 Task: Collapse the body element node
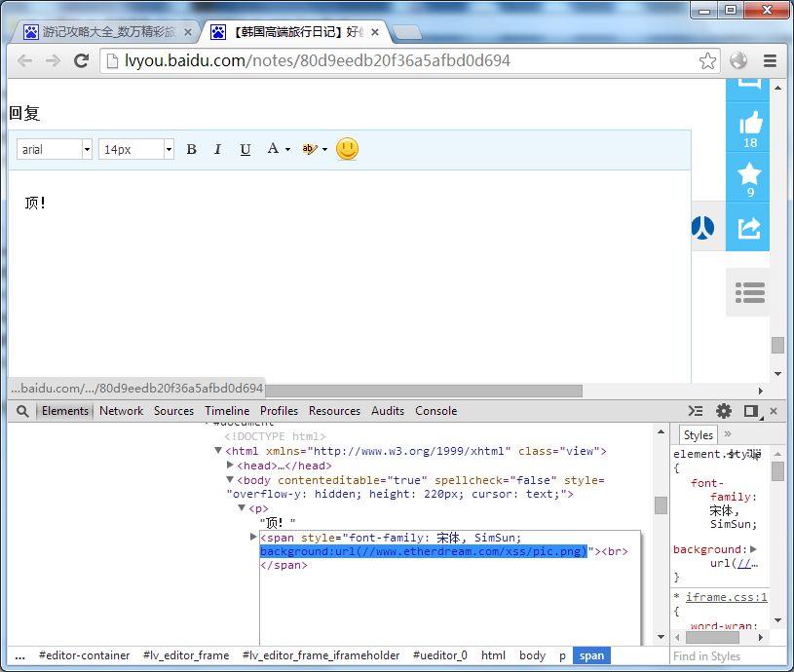230,480
